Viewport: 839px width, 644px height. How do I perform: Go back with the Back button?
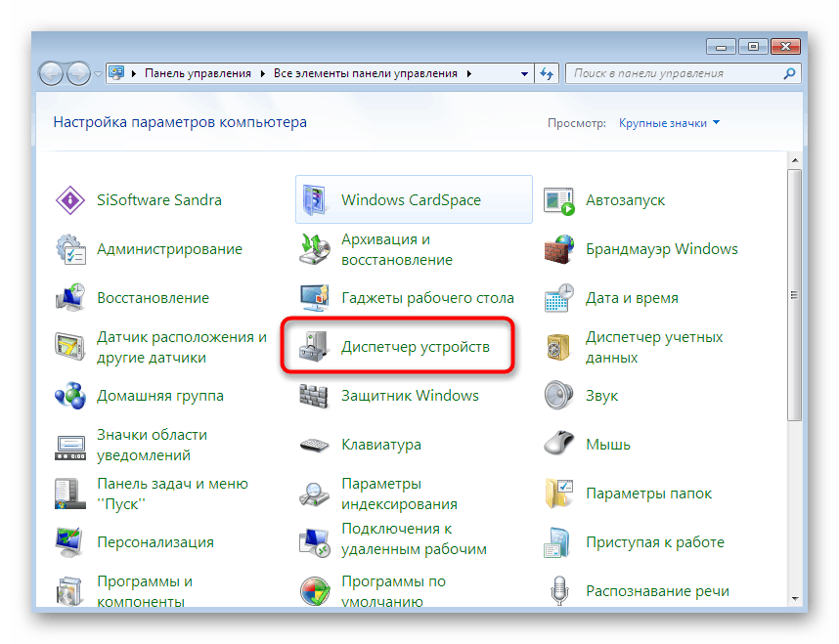(x=52, y=74)
